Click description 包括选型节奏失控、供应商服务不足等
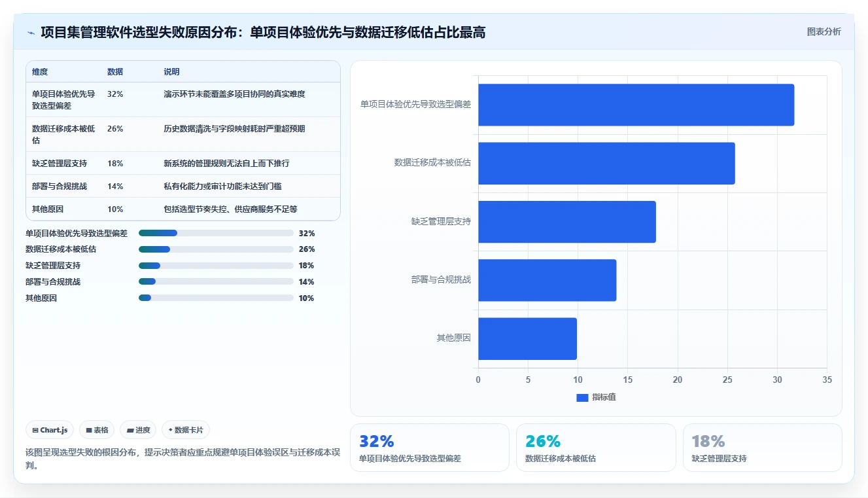Screen dimensions: 868x498 [x=230, y=209]
